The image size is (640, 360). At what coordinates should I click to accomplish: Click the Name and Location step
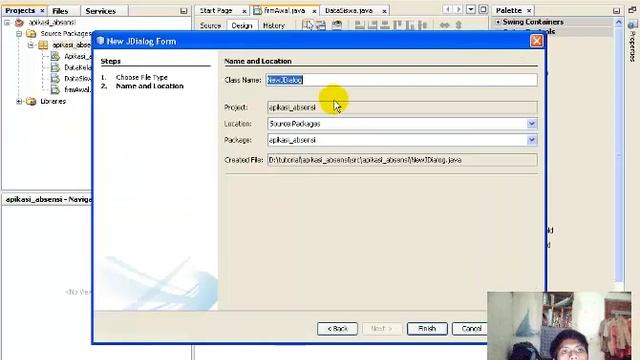click(x=149, y=86)
